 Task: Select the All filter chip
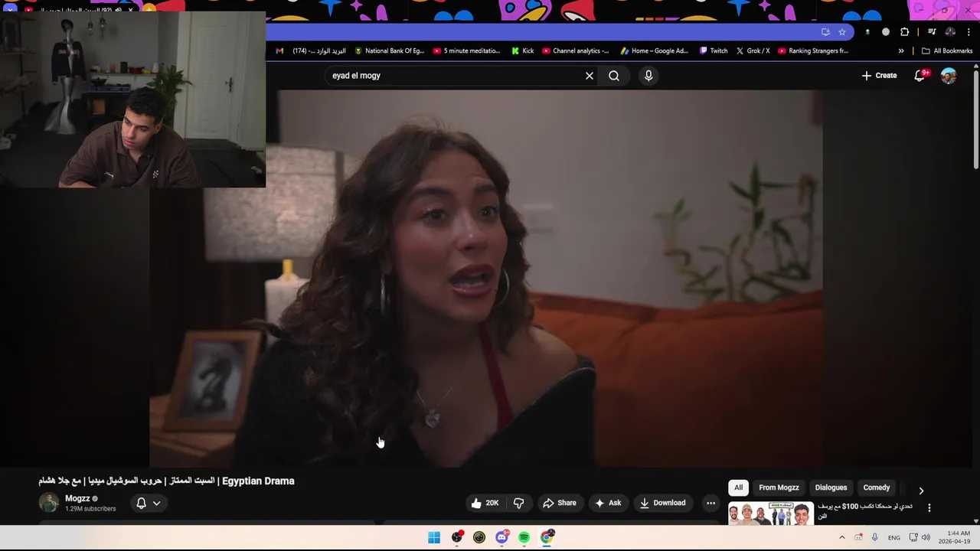tap(738, 487)
